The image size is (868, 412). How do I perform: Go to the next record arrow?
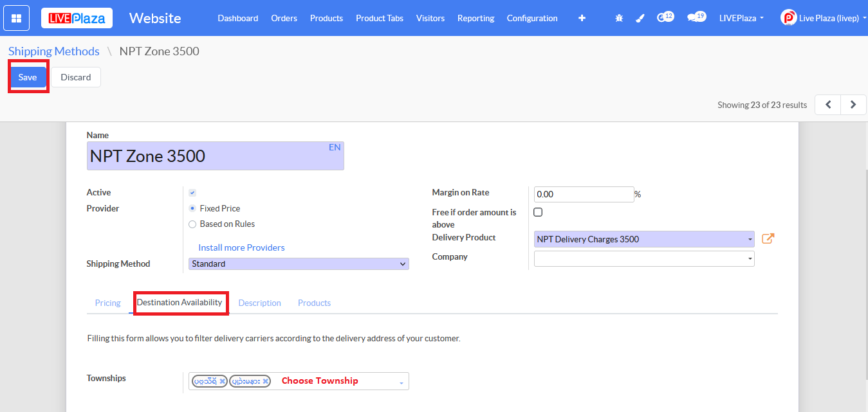coord(853,105)
